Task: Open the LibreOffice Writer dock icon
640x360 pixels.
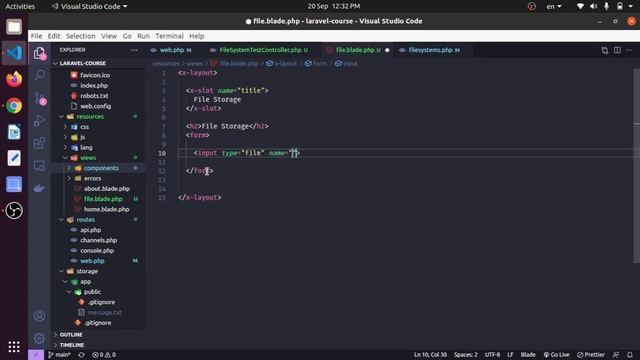Action: [x=14, y=132]
